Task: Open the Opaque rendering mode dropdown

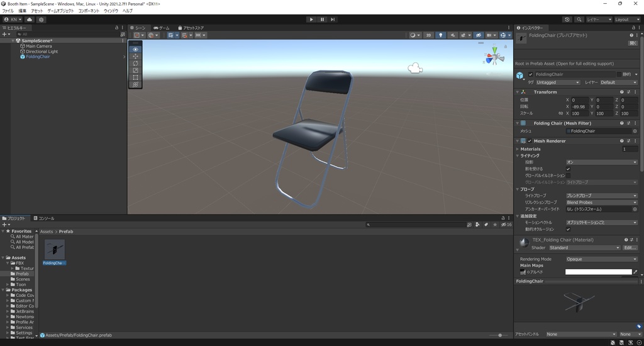Action: click(602, 259)
